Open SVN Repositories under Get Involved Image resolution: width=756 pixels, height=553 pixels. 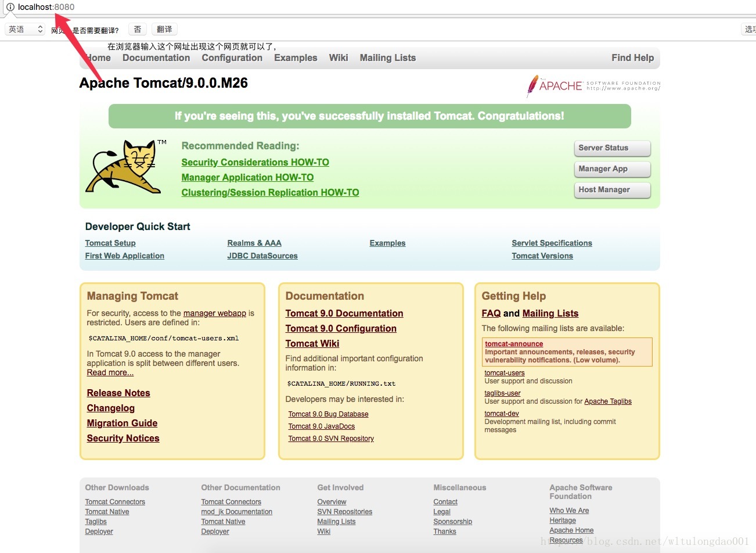pyautogui.click(x=345, y=512)
